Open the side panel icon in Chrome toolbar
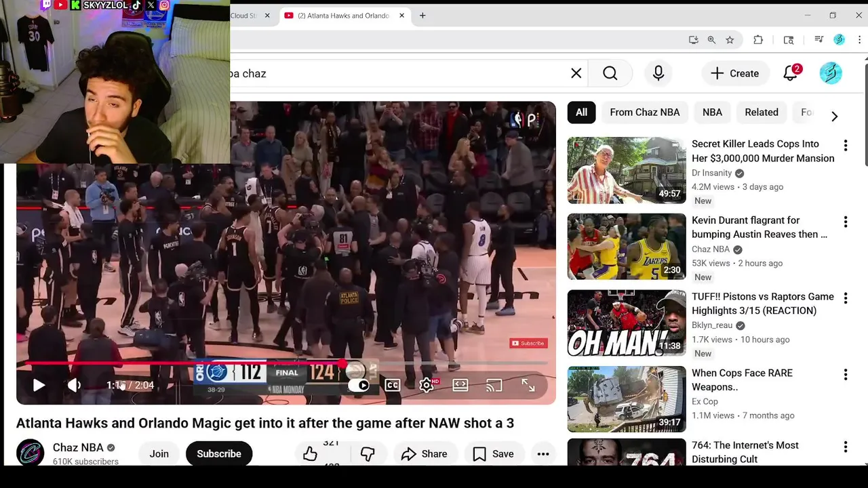 (x=789, y=40)
